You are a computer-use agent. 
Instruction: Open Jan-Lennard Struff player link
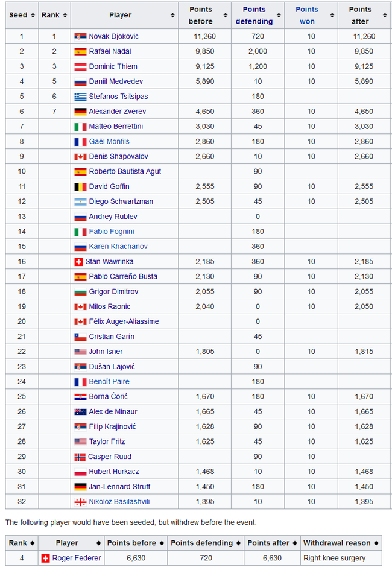coord(119,487)
